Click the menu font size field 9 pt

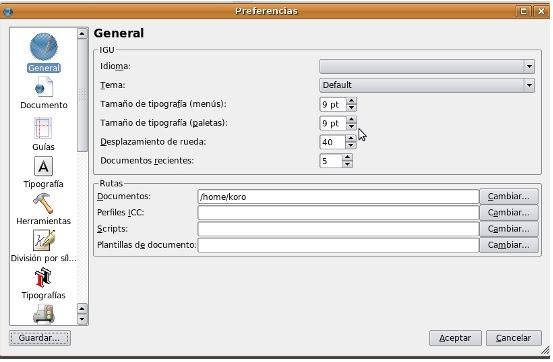(x=333, y=104)
